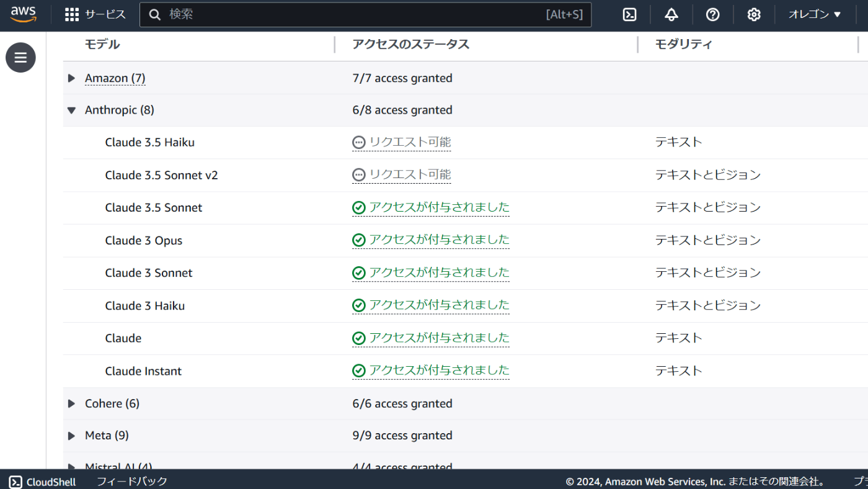Open the help question mark menu
This screenshot has height=489, width=868.
click(x=713, y=14)
